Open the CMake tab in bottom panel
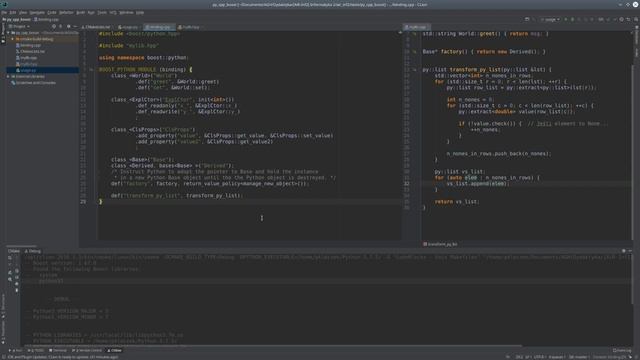 click(13, 251)
